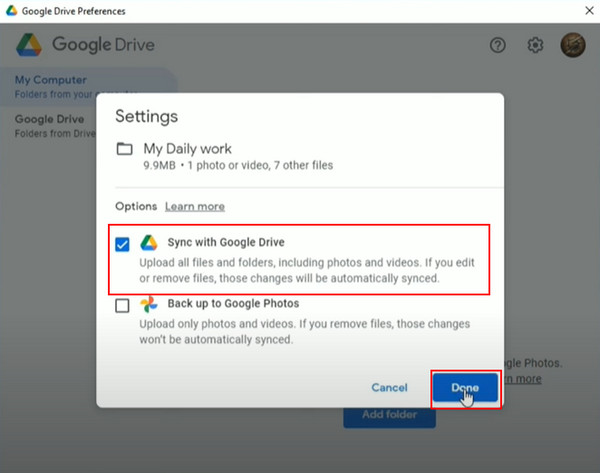600x473 pixels.
Task: Click the Google Drive logo in header
Action: tap(29, 45)
